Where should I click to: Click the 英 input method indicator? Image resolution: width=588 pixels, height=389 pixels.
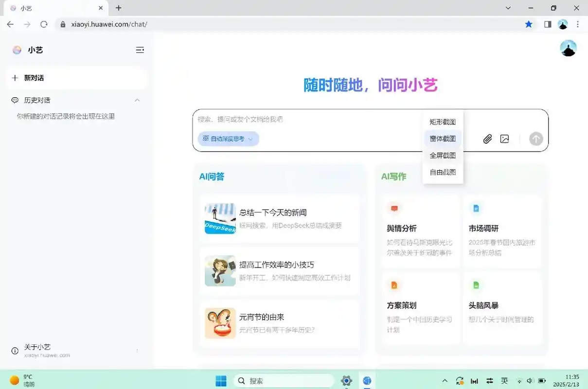pos(505,381)
